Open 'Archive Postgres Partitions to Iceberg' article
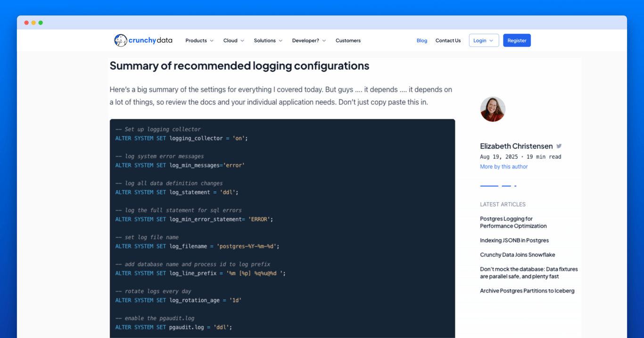 (527, 290)
